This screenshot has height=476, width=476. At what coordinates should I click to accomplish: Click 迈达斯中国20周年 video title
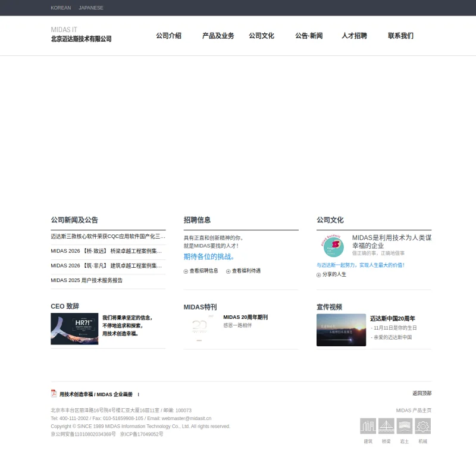[x=393, y=319]
